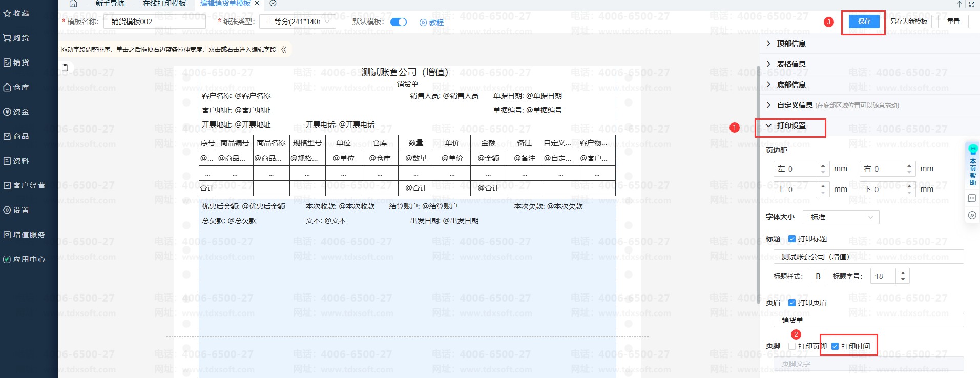
Task: Collapse the hint bar with the double-chevron icon
Action: pos(284,50)
